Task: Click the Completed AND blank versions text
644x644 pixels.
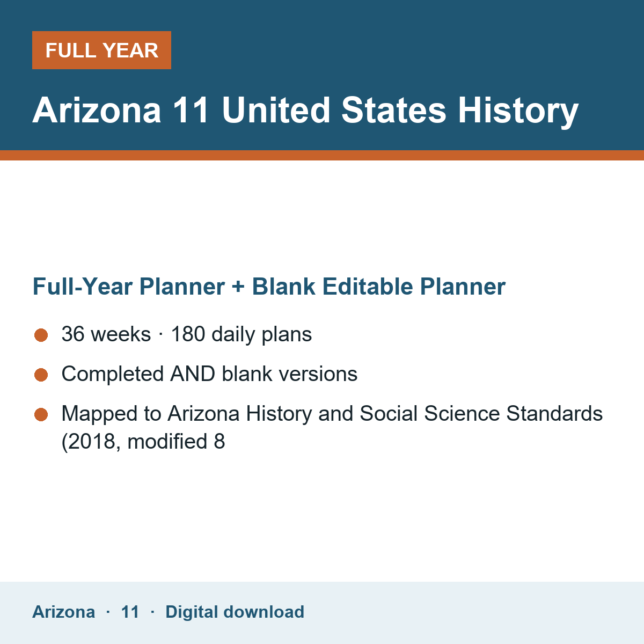Action: 209,374
